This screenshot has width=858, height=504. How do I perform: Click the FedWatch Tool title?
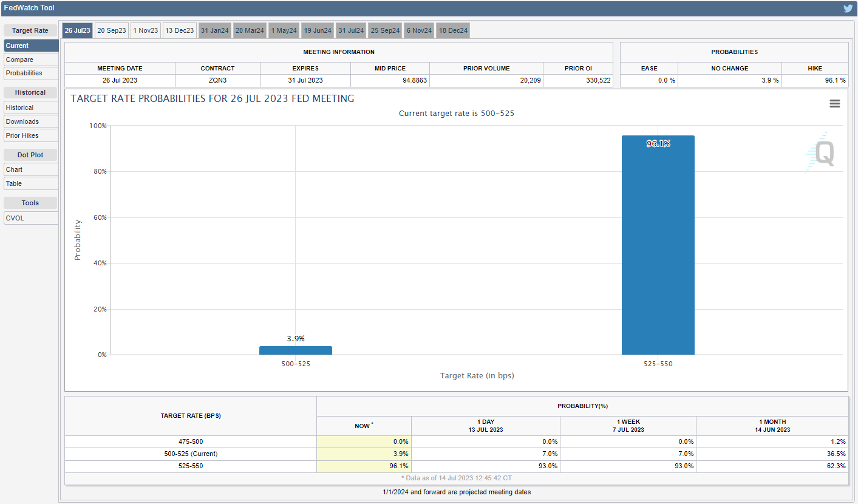[x=29, y=9]
